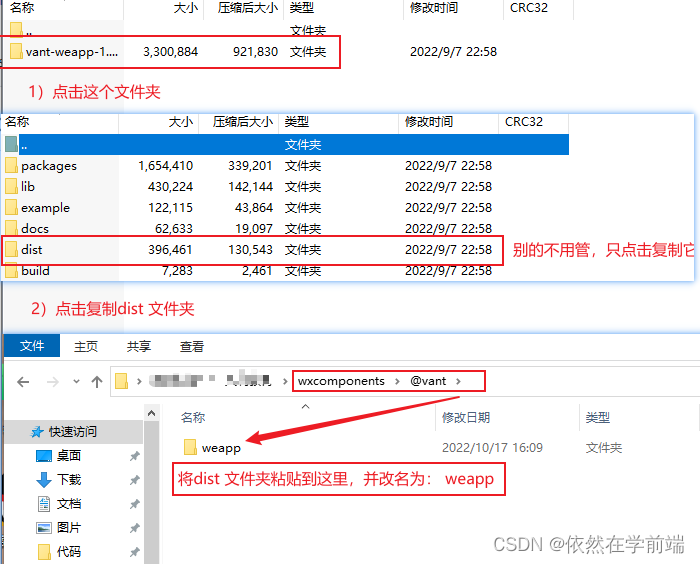Sort by 修改日期 column header
The image size is (700, 564).
click(466, 418)
